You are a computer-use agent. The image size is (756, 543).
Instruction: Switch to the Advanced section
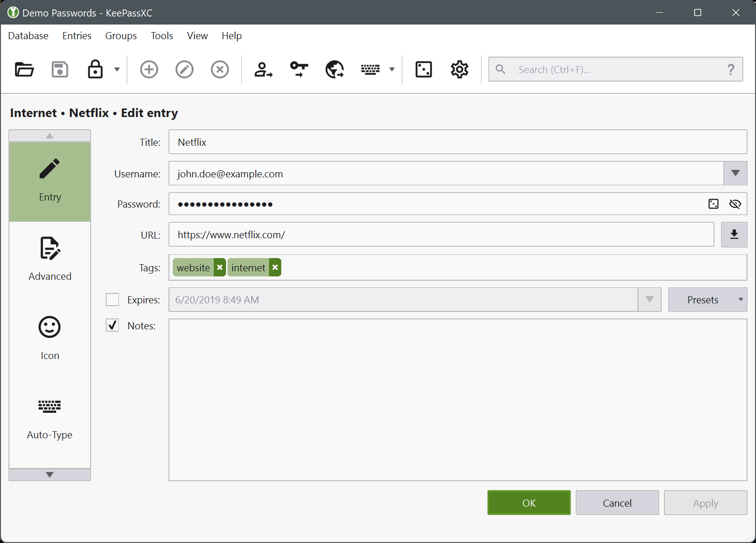[x=50, y=259]
